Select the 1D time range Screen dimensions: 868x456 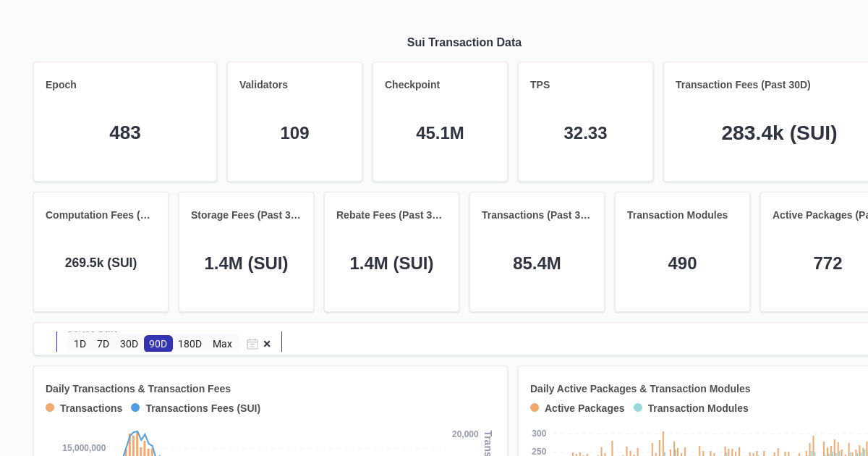pyautogui.click(x=80, y=344)
